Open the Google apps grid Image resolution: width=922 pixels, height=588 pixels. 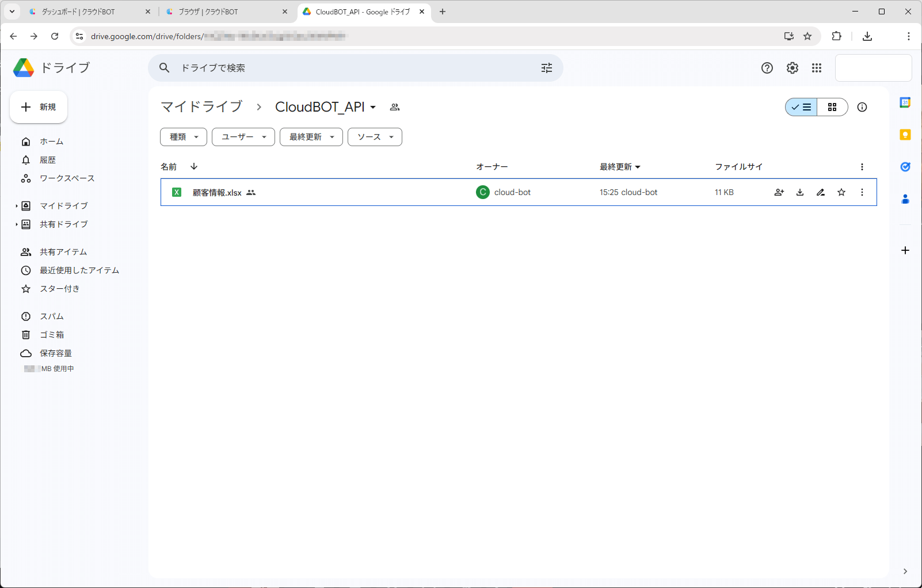pyautogui.click(x=817, y=68)
